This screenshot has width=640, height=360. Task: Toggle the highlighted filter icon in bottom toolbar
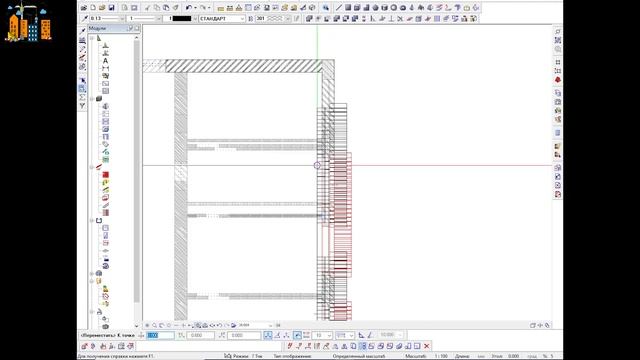point(362,346)
